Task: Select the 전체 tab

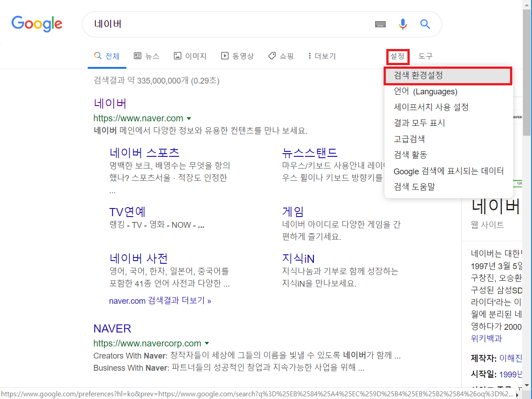Action: [107, 56]
